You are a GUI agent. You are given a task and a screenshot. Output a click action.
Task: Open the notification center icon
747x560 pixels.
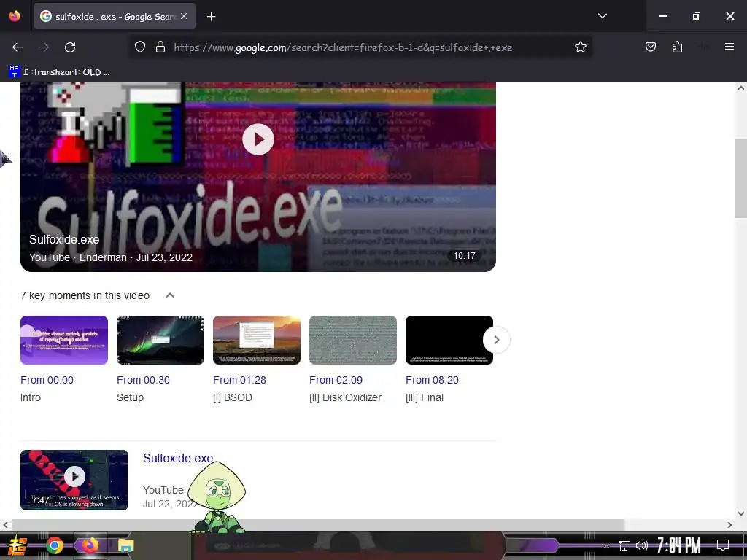[x=723, y=545]
